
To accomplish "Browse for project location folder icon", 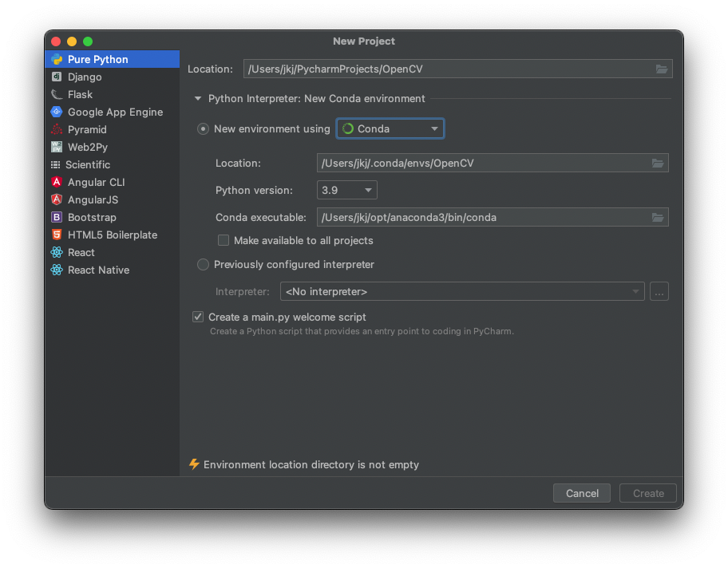I will click(x=662, y=69).
